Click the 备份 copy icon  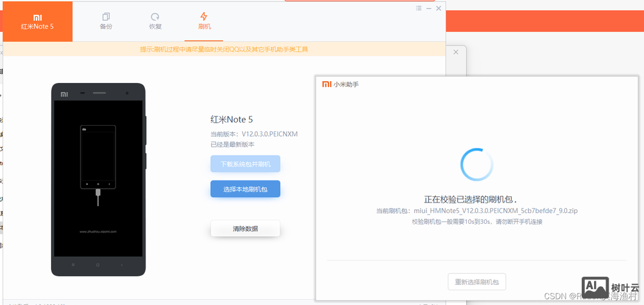pyautogui.click(x=106, y=17)
